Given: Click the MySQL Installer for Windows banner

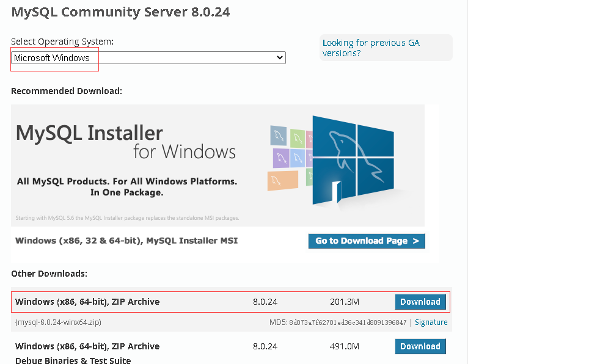Looking at the screenshot, I should (x=218, y=166).
